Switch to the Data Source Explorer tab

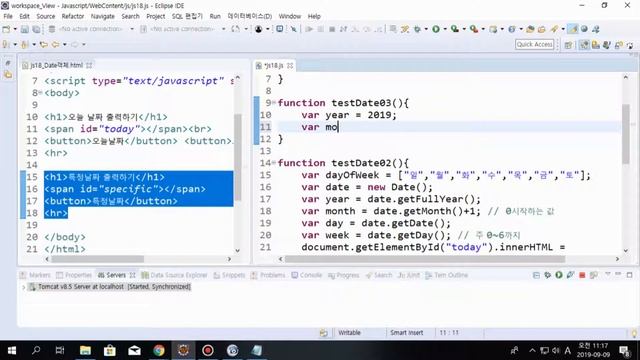coord(174,275)
